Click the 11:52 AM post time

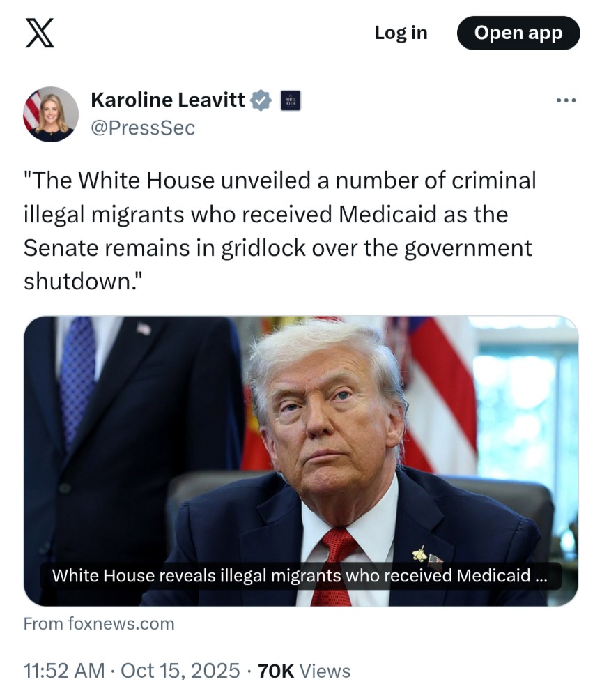64,671
